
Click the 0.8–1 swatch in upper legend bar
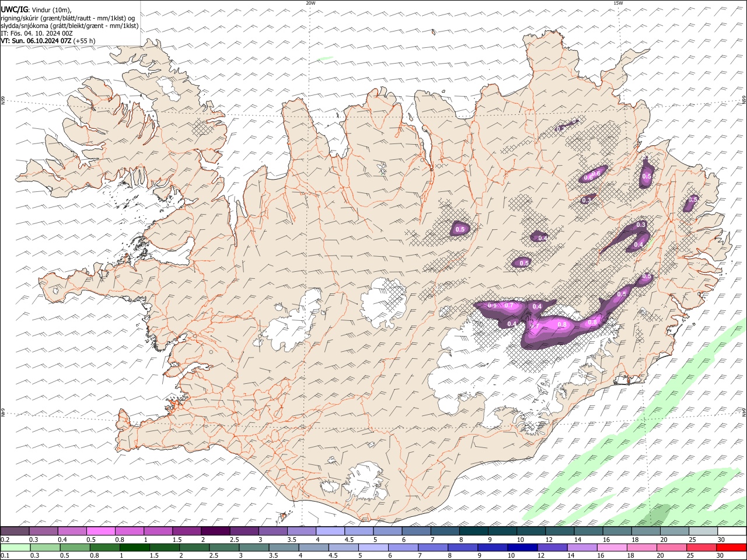pos(130,531)
